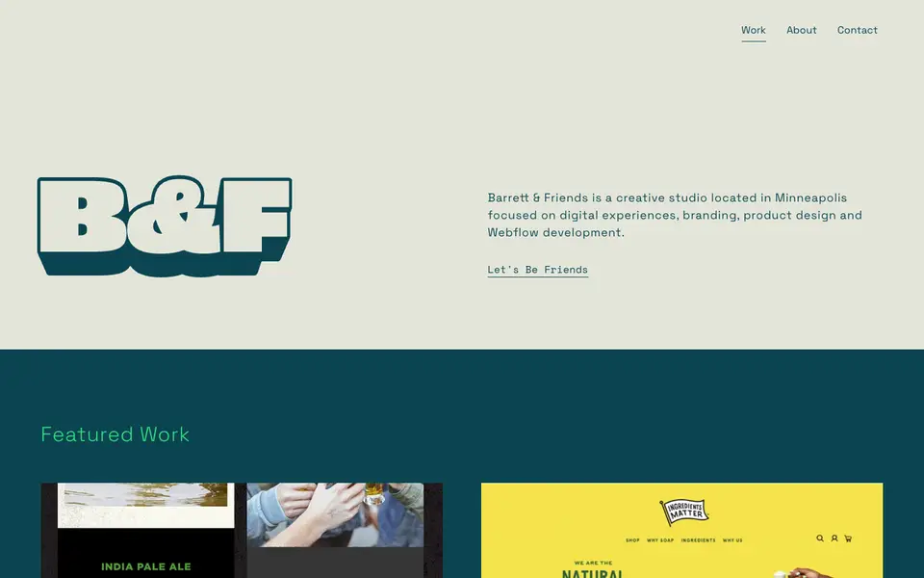Open the yellow Ingredients Matter project thumbnail
Viewport: 924px width, 578px height.
(681, 530)
